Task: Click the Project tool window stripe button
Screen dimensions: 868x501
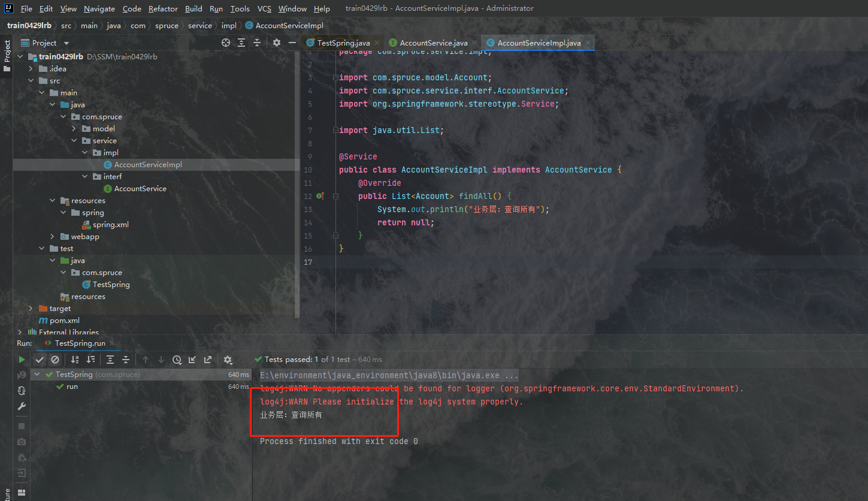Action: [7, 56]
